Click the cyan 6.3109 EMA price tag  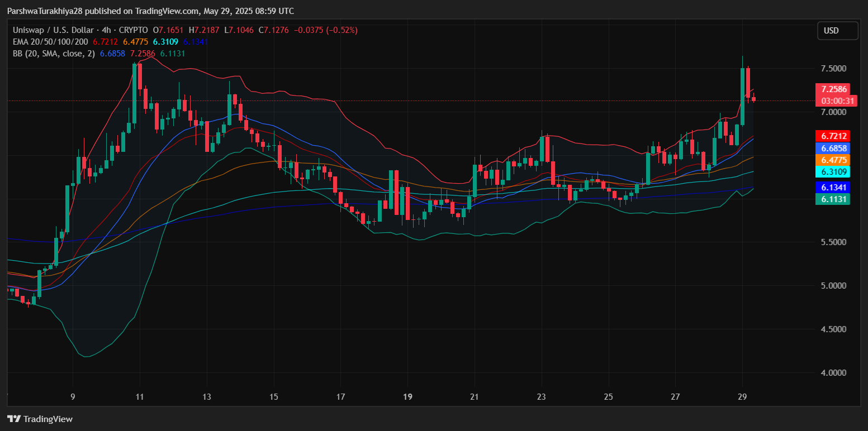[833, 171]
